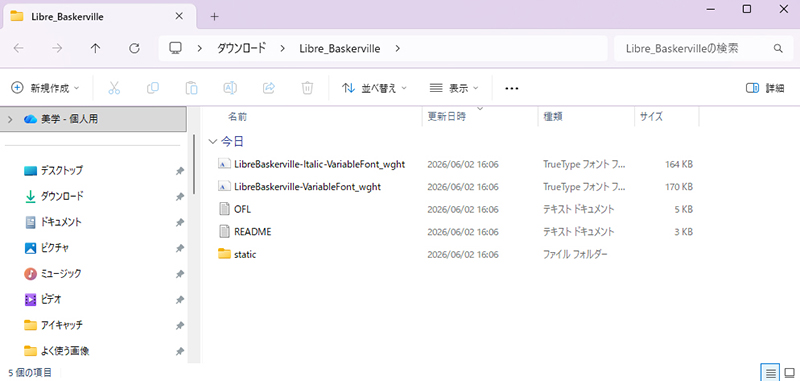This screenshot has height=381, width=800.
Task: Refresh the folder view
Action: click(x=134, y=48)
